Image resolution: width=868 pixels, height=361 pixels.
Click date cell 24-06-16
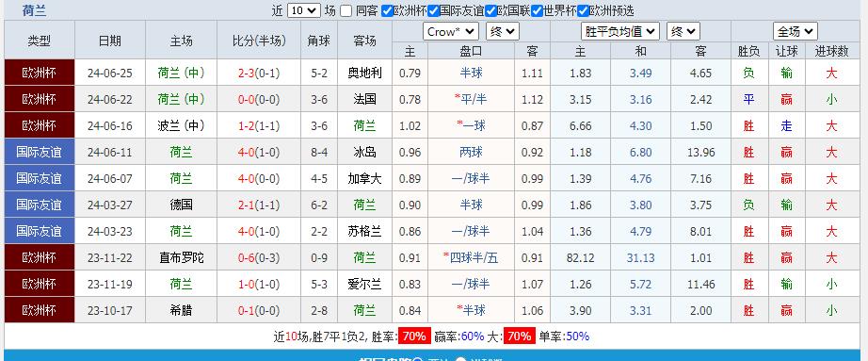pyautogui.click(x=109, y=126)
